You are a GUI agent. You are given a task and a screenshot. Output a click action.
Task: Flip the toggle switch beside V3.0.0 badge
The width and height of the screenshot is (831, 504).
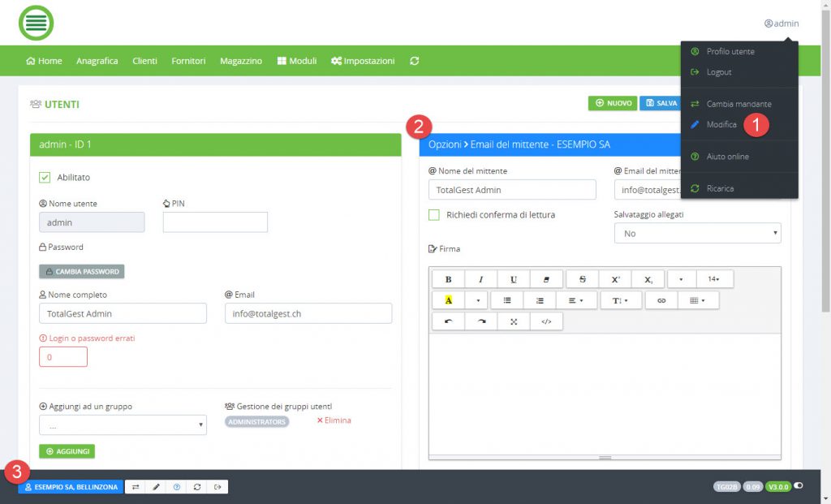(799, 486)
